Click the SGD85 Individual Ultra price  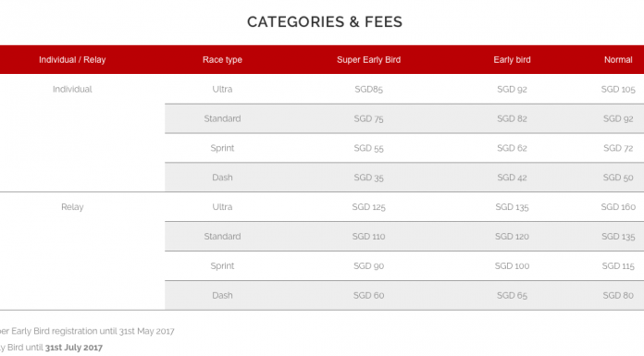coord(368,89)
